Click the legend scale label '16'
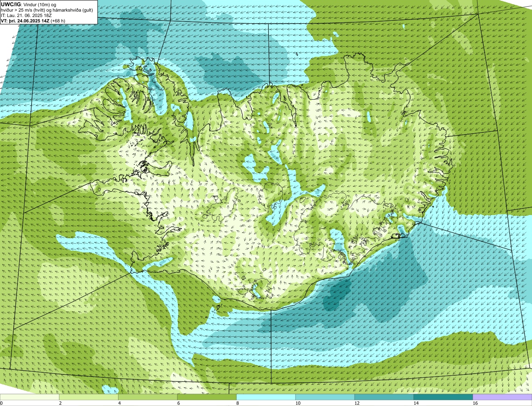 pos(475,403)
